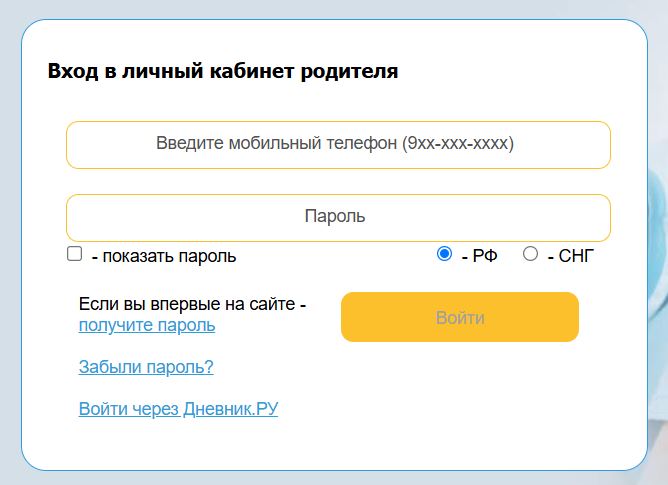Focus the Пароль password field

(338, 218)
